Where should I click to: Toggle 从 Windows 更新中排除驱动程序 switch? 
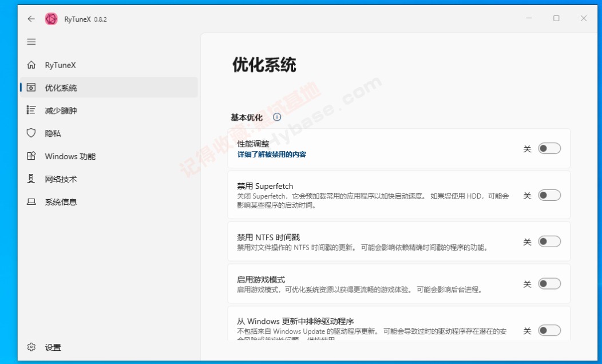(549, 330)
